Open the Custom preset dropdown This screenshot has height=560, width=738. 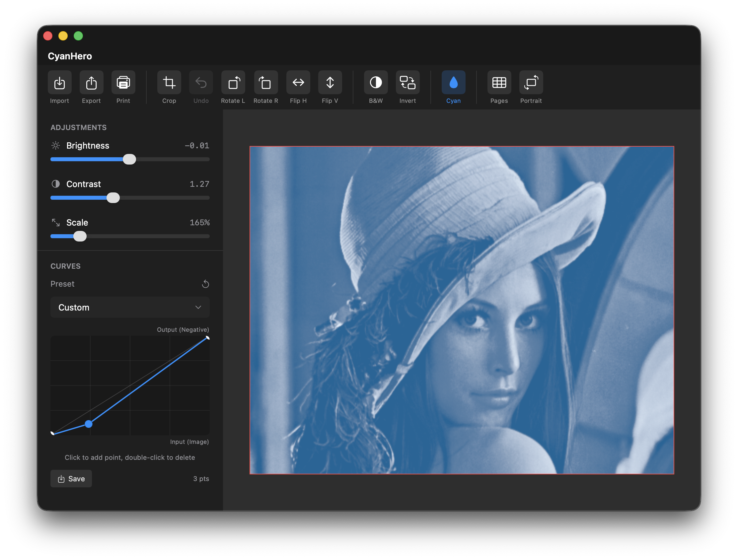click(130, 307)
